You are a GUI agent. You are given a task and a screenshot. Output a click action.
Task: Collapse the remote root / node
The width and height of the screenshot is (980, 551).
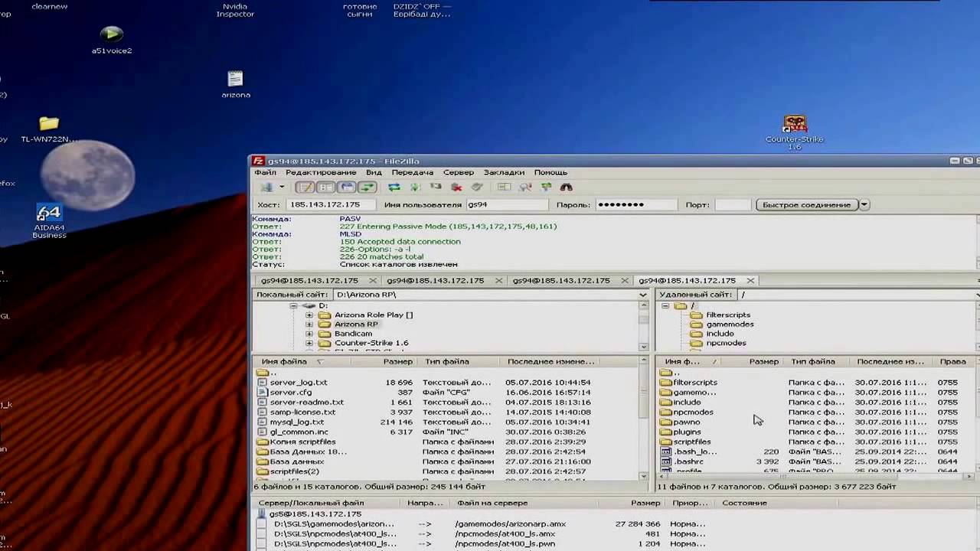pyautogui.click(x=665, y=306)
